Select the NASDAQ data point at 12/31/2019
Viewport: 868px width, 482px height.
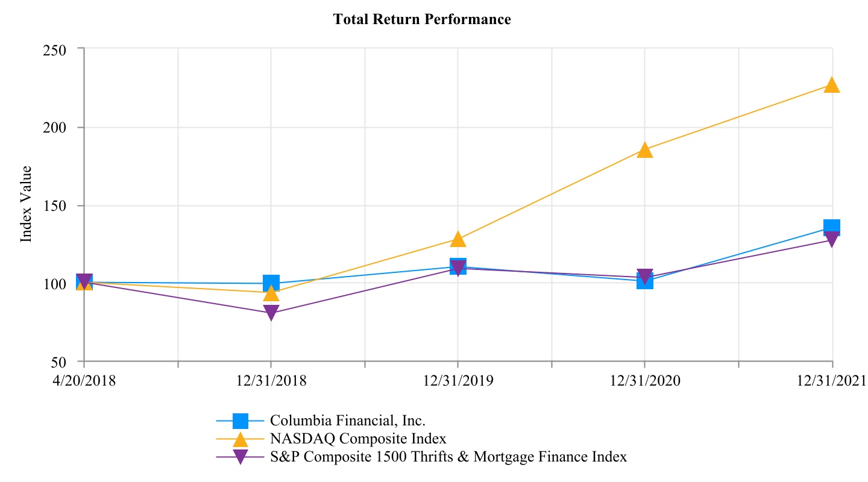coord(458,239)
